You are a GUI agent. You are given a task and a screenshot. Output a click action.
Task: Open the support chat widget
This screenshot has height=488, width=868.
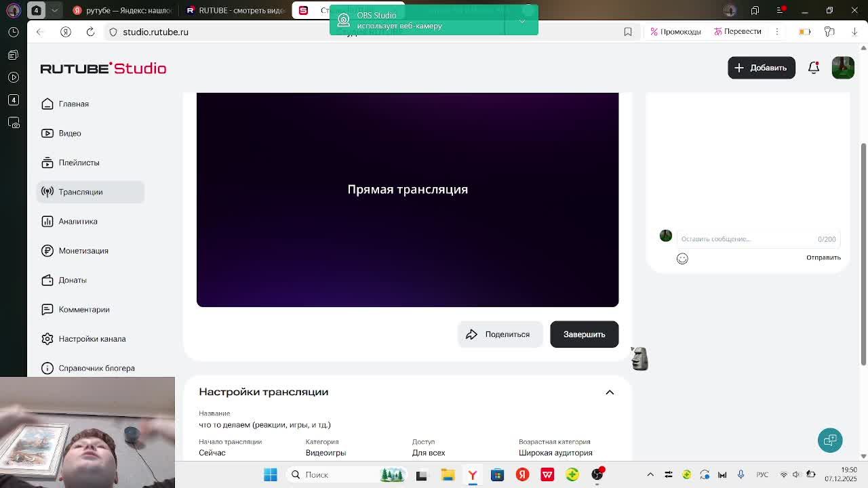click(x=830, y=441)
